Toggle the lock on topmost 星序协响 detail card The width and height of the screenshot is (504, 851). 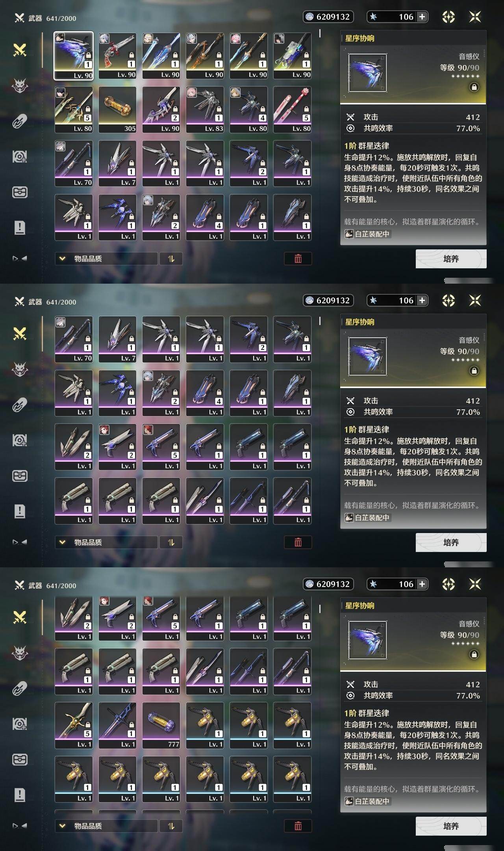pos(474,87)
